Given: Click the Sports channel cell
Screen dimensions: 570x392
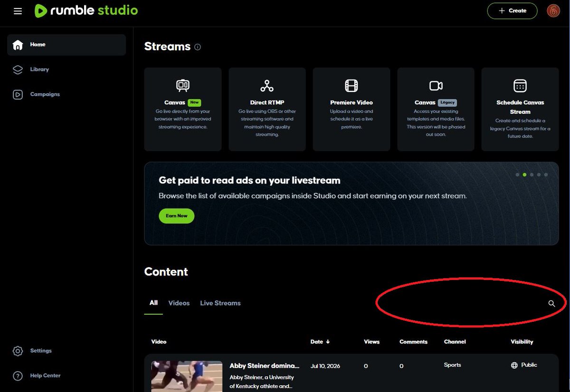Looking at the screenshot, I should (x=452, y=365).
